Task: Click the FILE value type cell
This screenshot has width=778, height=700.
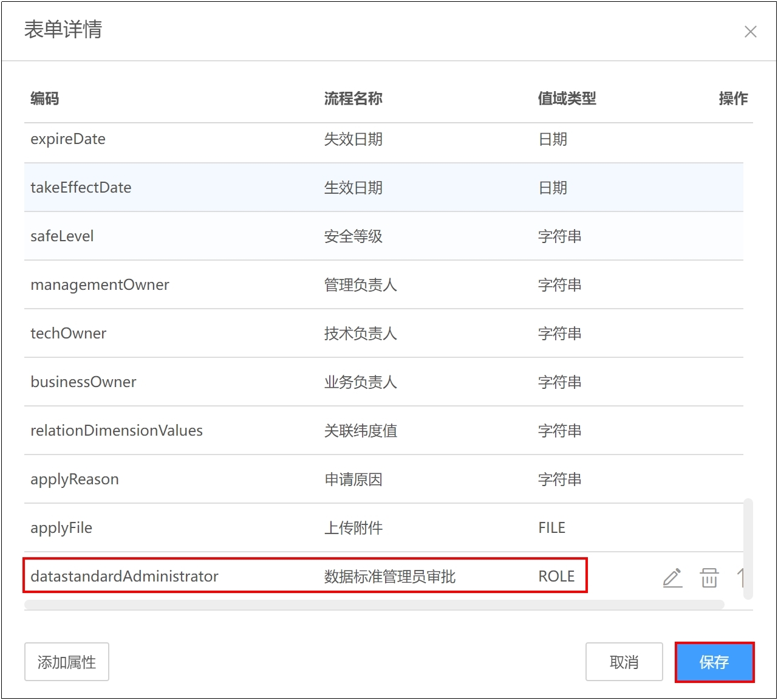Action: (552, 528)
